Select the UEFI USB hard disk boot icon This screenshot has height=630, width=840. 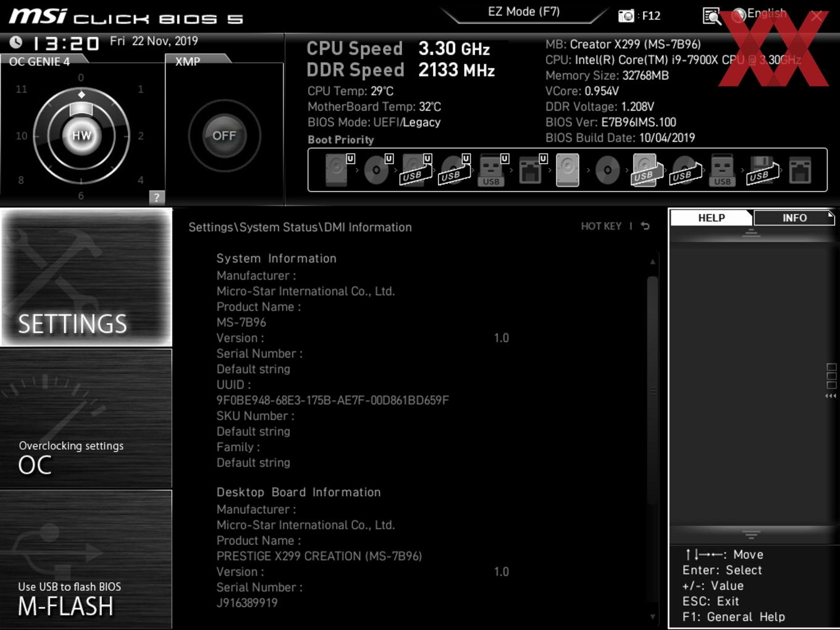coord(415,170)
